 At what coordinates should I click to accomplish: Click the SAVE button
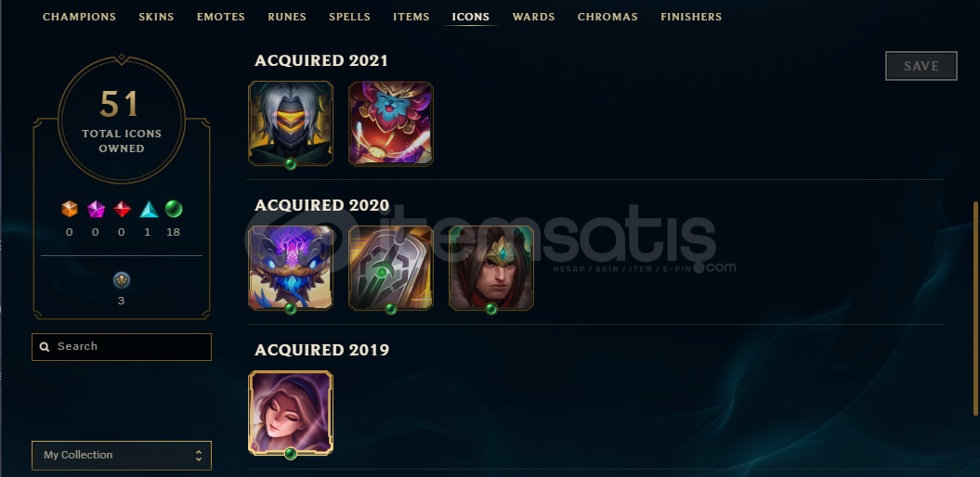click(x=921, y=66)
